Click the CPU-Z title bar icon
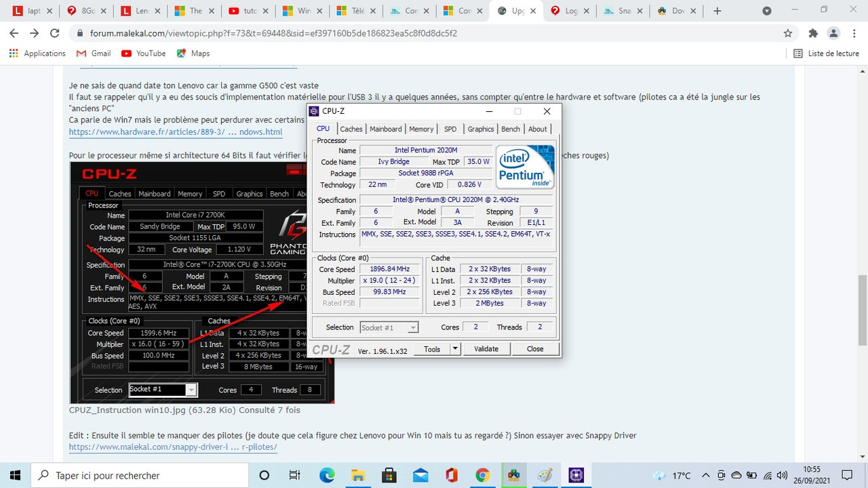868x488 pixels. pos(313,111)
